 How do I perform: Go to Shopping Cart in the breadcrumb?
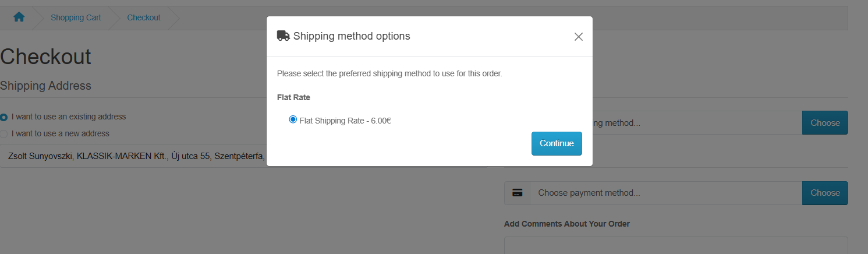tap(76, 17)
